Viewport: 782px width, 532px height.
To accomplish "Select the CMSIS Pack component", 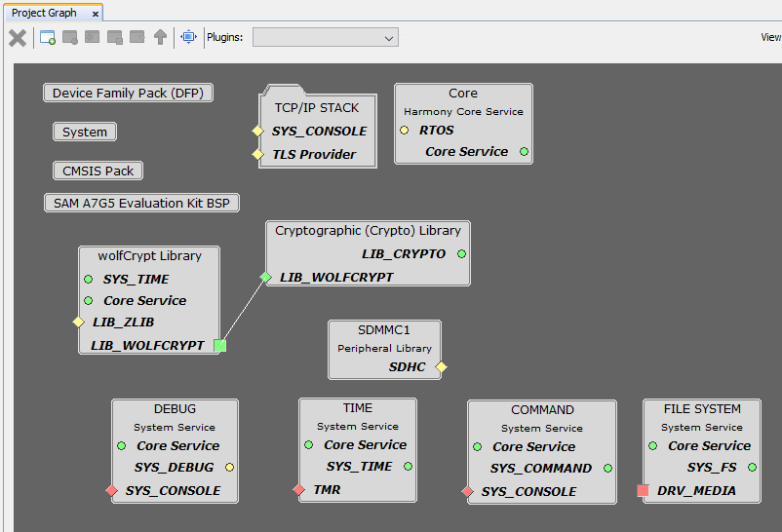I will pos(98,171).
